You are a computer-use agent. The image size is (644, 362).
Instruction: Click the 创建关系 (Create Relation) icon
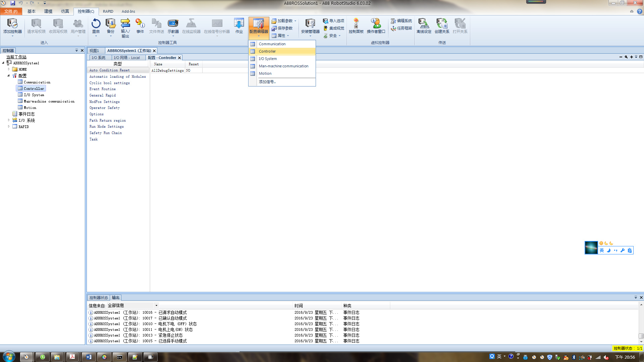coord(442,26)
